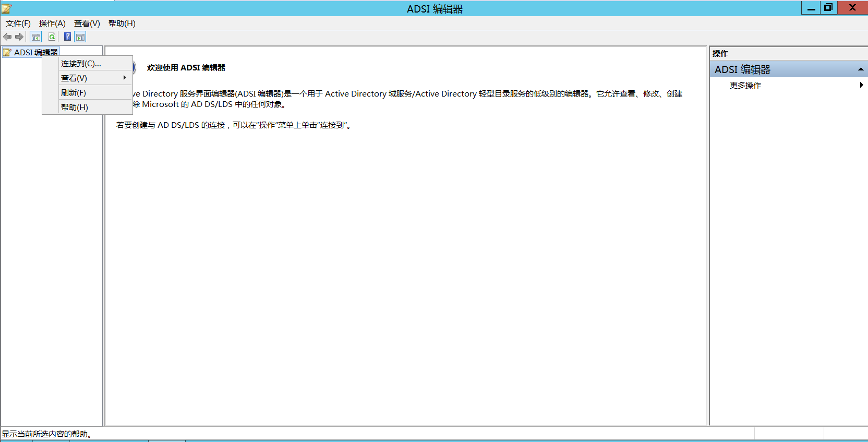The width and height of the screenshot is (868, 442).
Task: Collapse the ADSI 编辑器 actions section
Action: coord(861,69)
